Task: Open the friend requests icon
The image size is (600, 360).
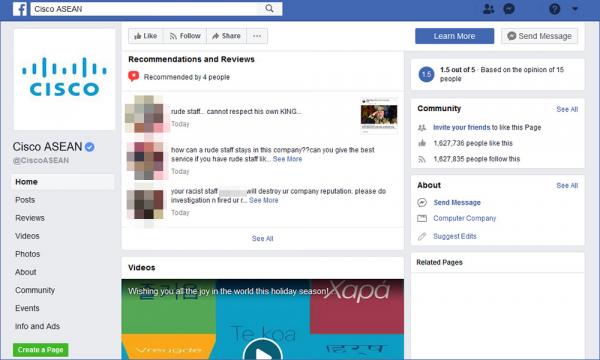Action: click(x=488, y=9)
